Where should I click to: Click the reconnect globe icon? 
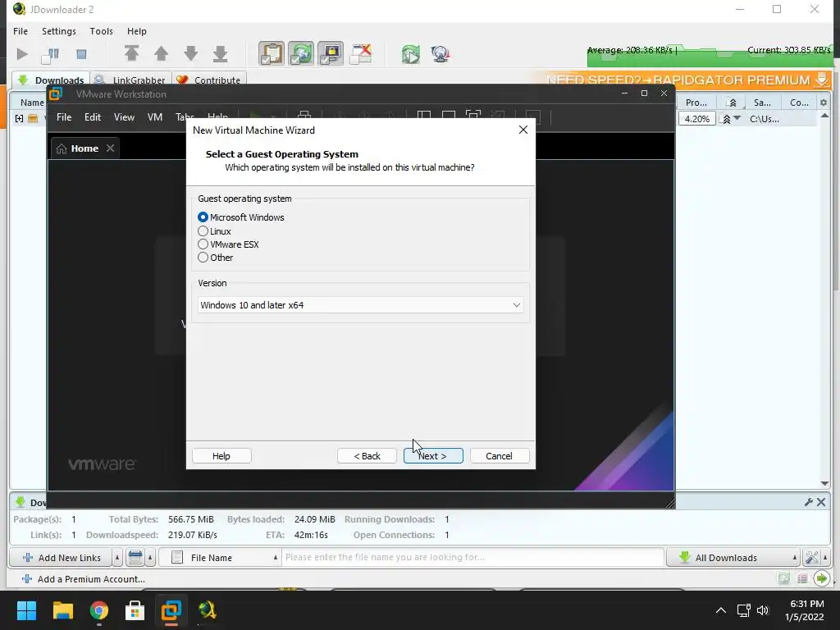(x=441, y=54)
